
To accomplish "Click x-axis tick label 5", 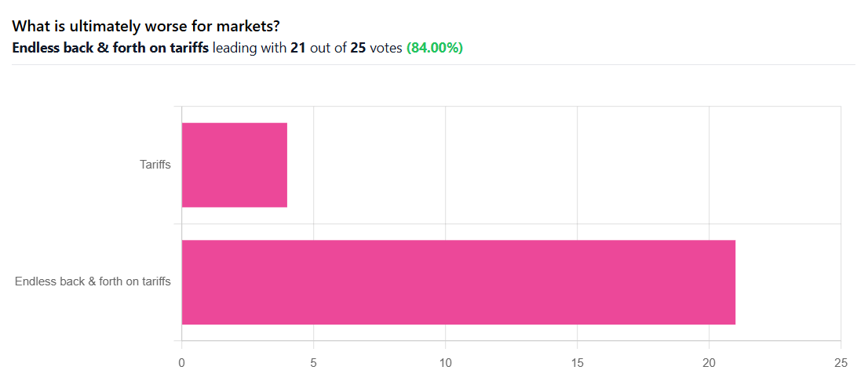I will click(x=313, y=363).
